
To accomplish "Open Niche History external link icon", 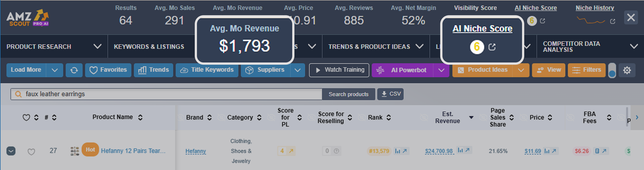I will 612,21.
